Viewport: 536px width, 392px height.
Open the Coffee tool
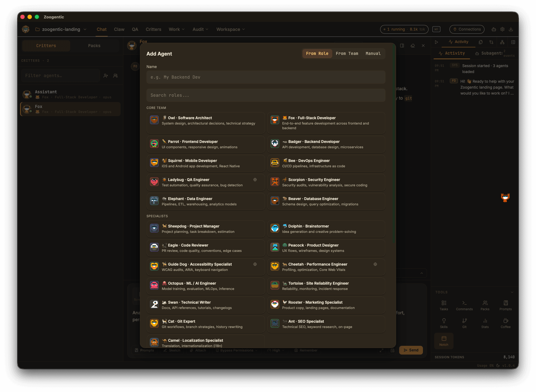coord(506,323)
